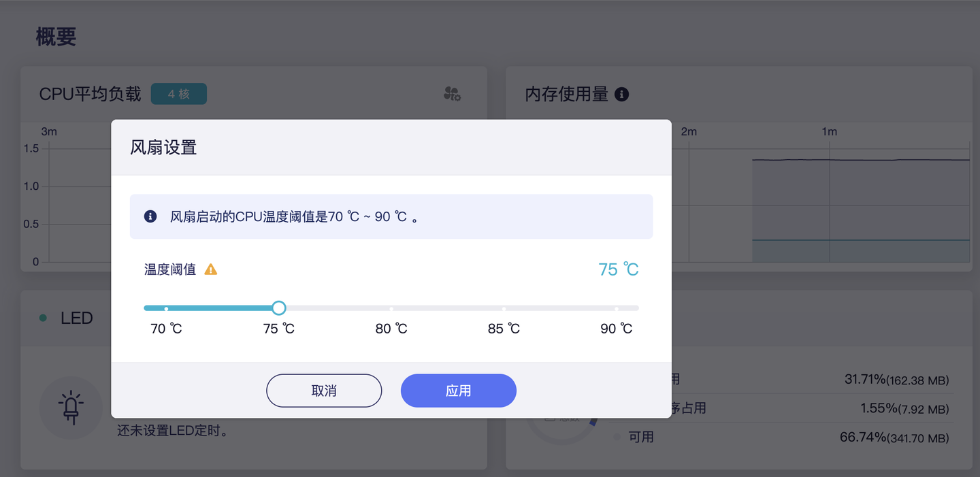Click the slider handle at 75 ℃

click(278, 308)
